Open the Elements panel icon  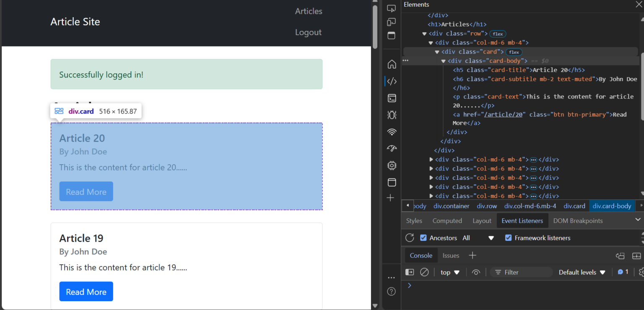pos(391,81)
